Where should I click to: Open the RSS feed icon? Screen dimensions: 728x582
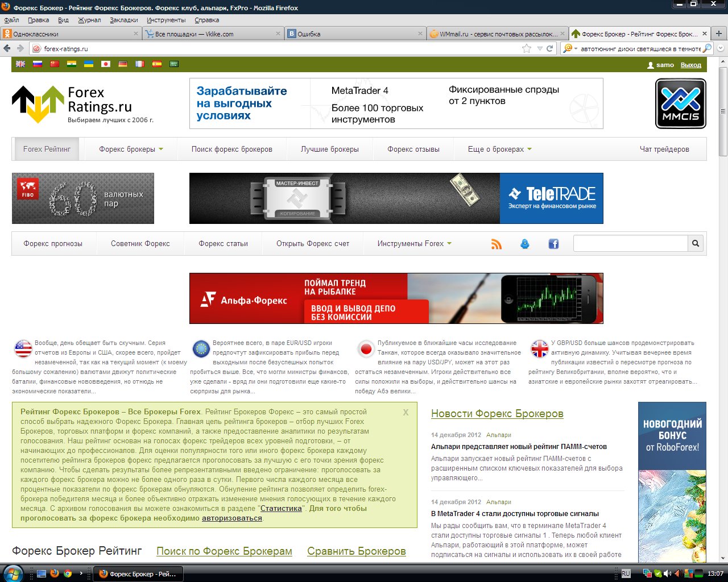click(497, 244)
